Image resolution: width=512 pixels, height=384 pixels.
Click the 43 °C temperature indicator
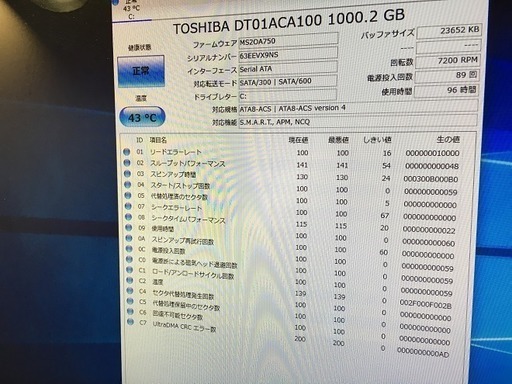[x=142, y=117]
